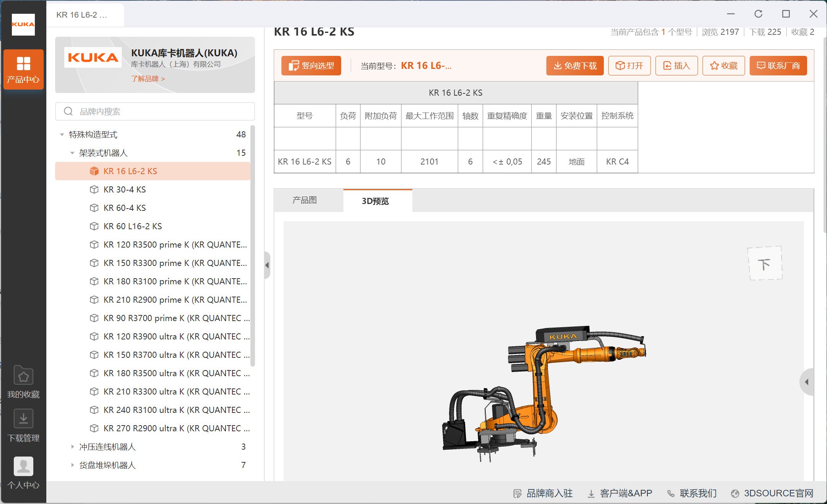Click the 联系厂商 contact vendor button

pos(778,66)
